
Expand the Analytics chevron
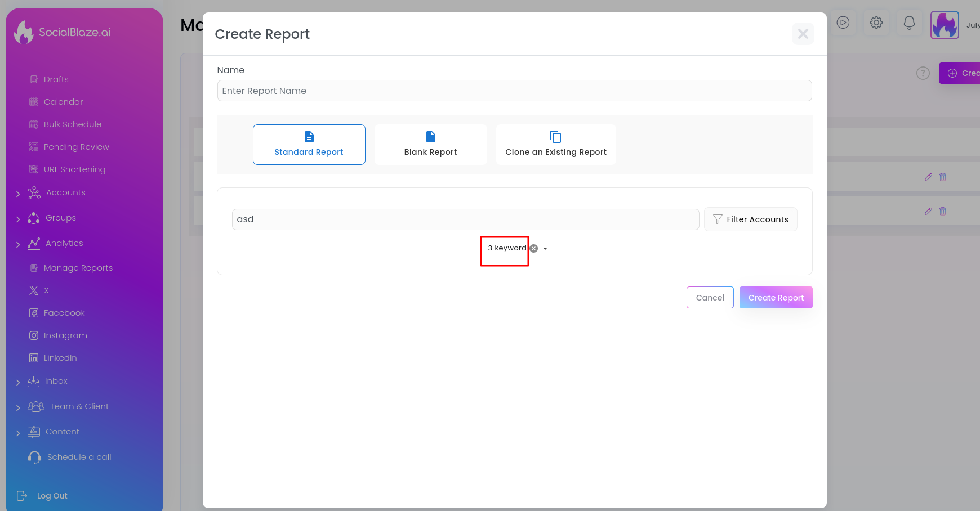click(x=18, y=244)
